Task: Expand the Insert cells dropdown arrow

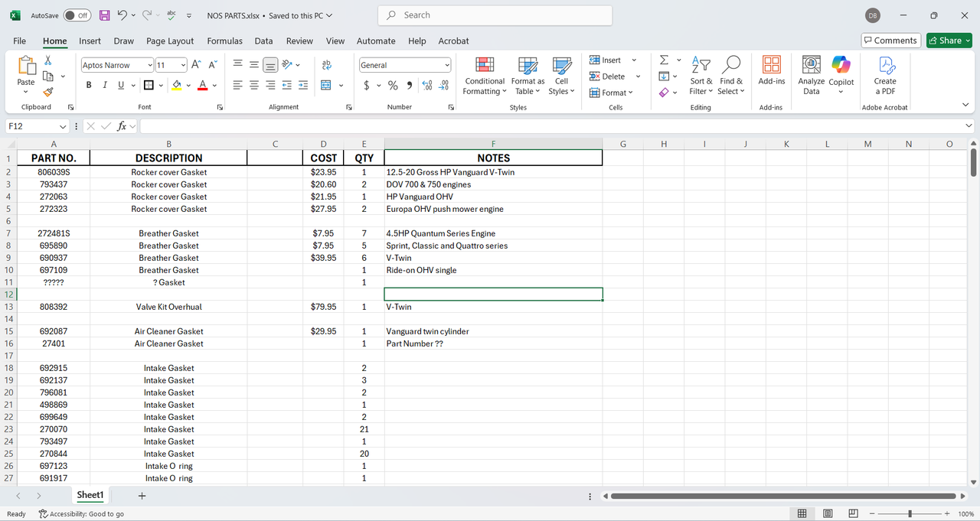Action: click(634, 60)
